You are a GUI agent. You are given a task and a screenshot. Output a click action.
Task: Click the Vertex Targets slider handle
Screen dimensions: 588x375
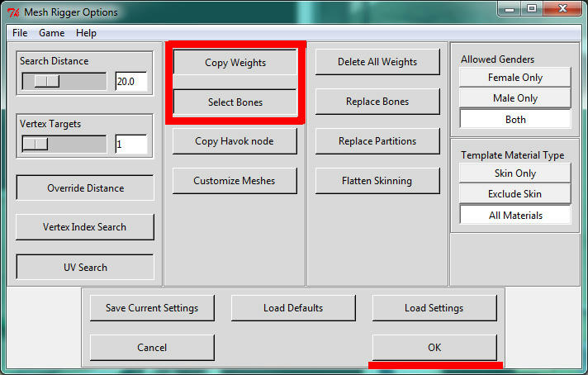pos(36,144)
